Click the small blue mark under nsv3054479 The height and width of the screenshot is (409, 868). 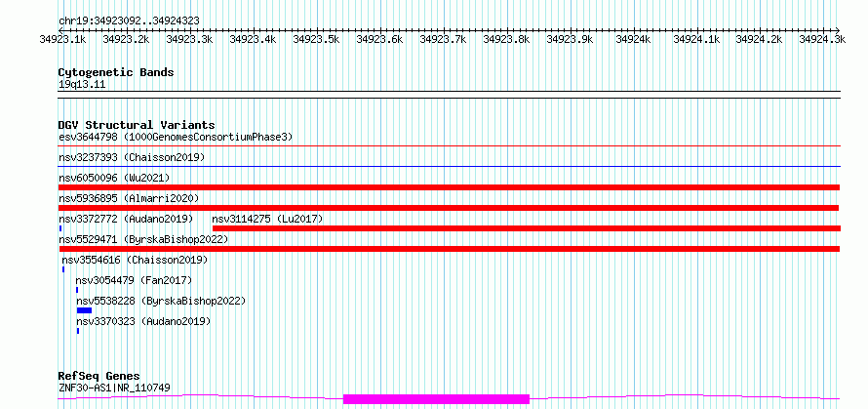point(77,290)
